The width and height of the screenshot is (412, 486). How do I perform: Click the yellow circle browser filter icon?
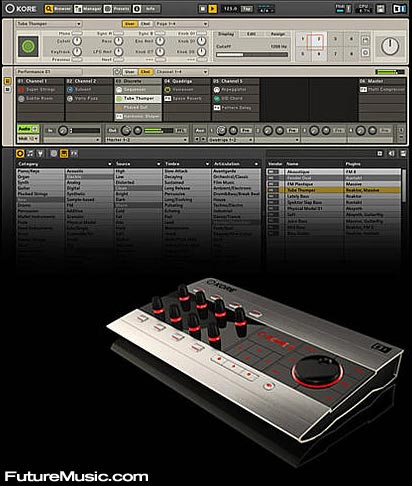[20, 153]
